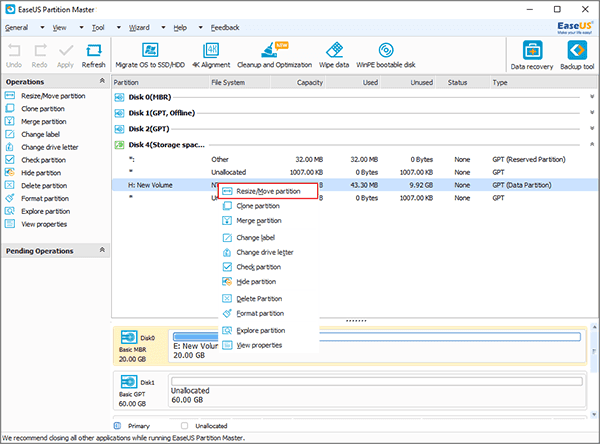Select Merge partition in context menu
600x444 pixels.
tap(269, 221)
